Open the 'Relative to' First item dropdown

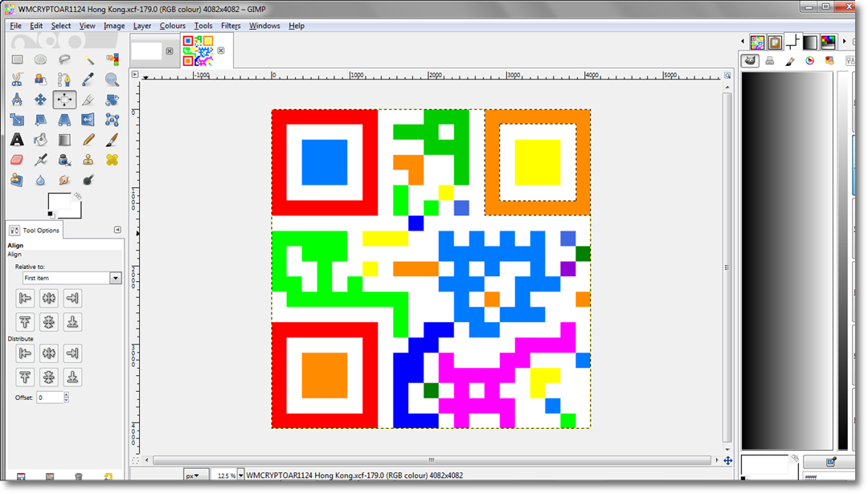72,278
